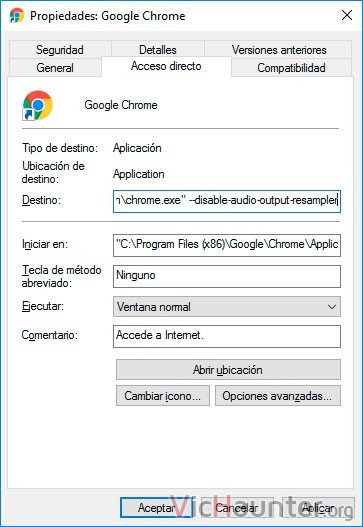Confirm with the Aceptar button
Screen dimensions: 363x527
[x=156, y=508]
